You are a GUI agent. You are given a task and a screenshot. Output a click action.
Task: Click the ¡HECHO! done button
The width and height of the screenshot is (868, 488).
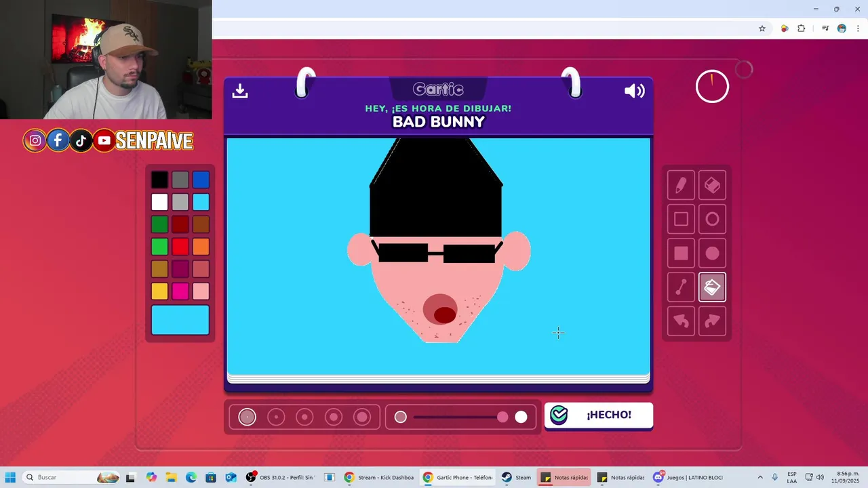pos(599,415)
